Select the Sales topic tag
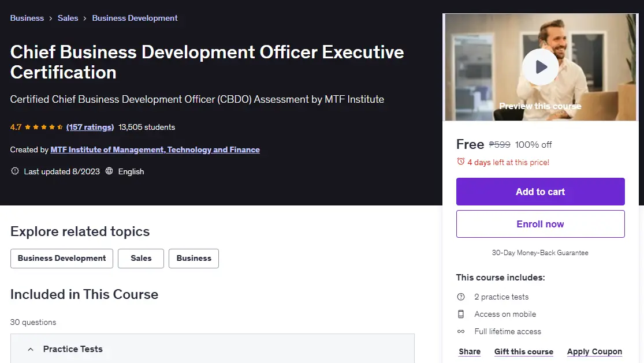The width and height of the screenshot is (644, 363). pyautogui.click(x=141, y=259)
